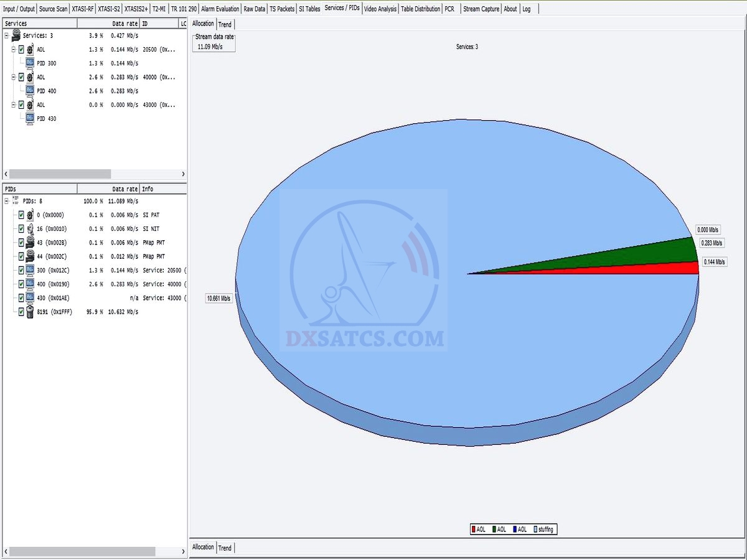Click the monitor icon beside PID 300 (0x012C)
747x560 pixels.
point(30,270)
